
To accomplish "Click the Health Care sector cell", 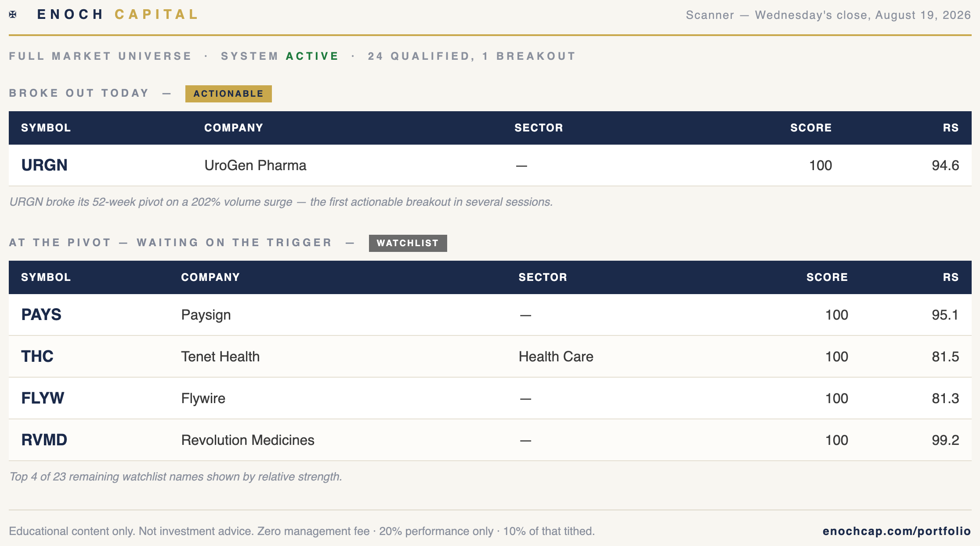I will click(556, 357).
